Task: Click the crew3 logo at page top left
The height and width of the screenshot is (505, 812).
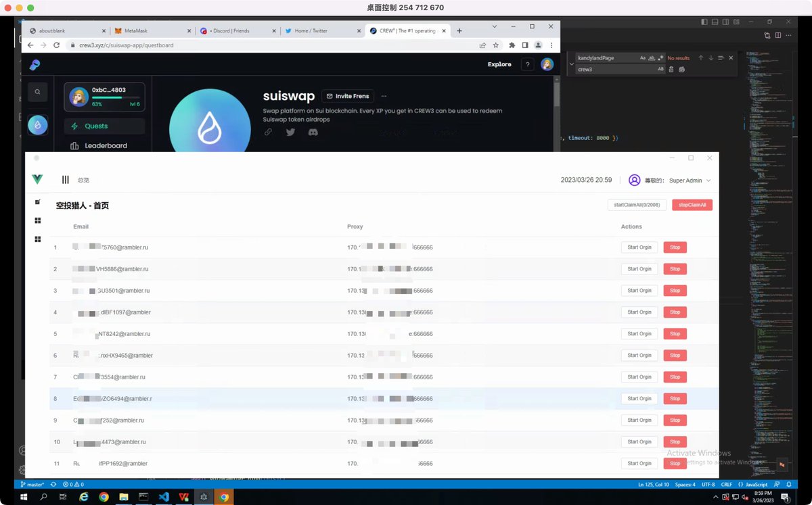Action: coord(35,65)
